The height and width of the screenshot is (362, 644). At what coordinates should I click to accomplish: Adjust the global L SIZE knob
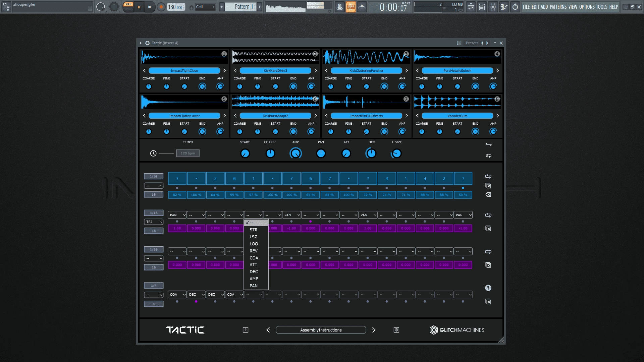[x=396, y=154]
